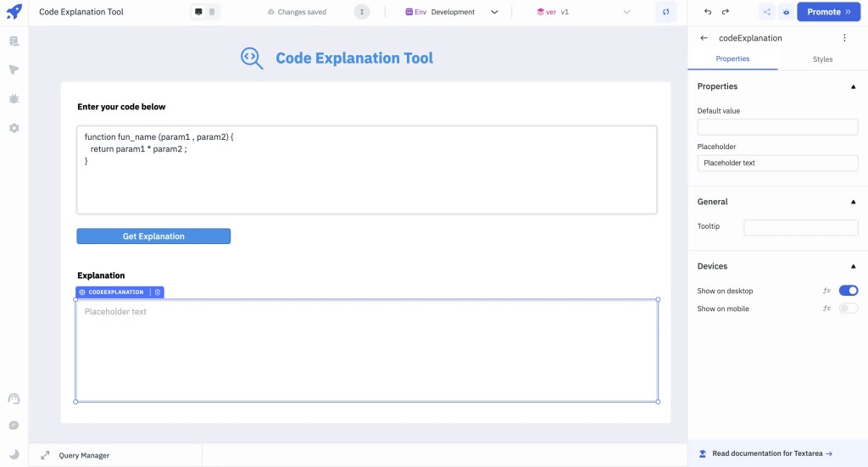Screen dimensions: 868x467
Task: Switch canvas to mobile layout
Action: pyautogui.click(x=212, y=12)
